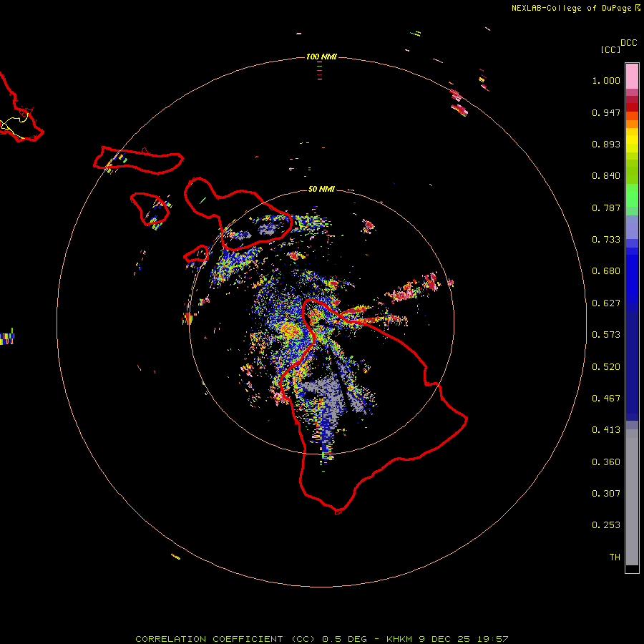Click the 0.787 color scale value
644x644 pixels.
[x=606, y=208]
